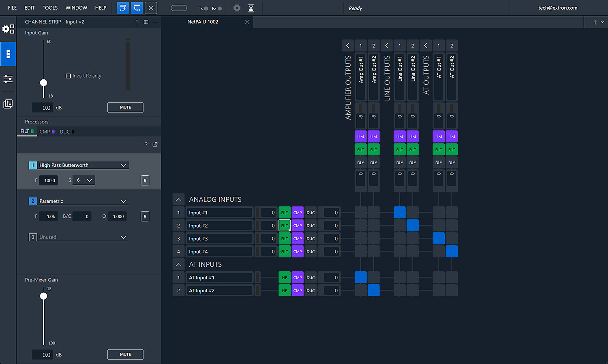Viewport: 608px width, 364px height.
Task: Toggle the Invert Polarity checkbox
Action: (69, 76)
